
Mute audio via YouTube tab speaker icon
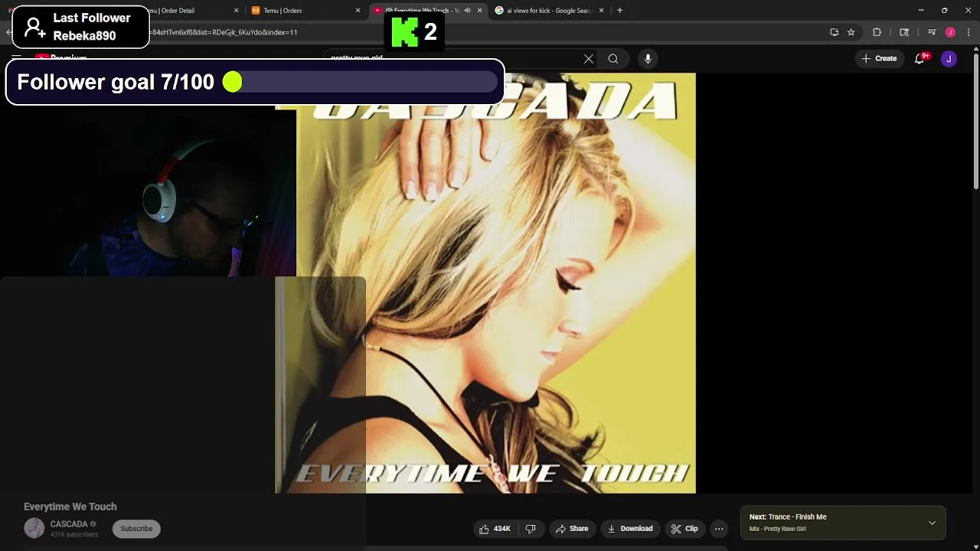(x=467, y=11)
